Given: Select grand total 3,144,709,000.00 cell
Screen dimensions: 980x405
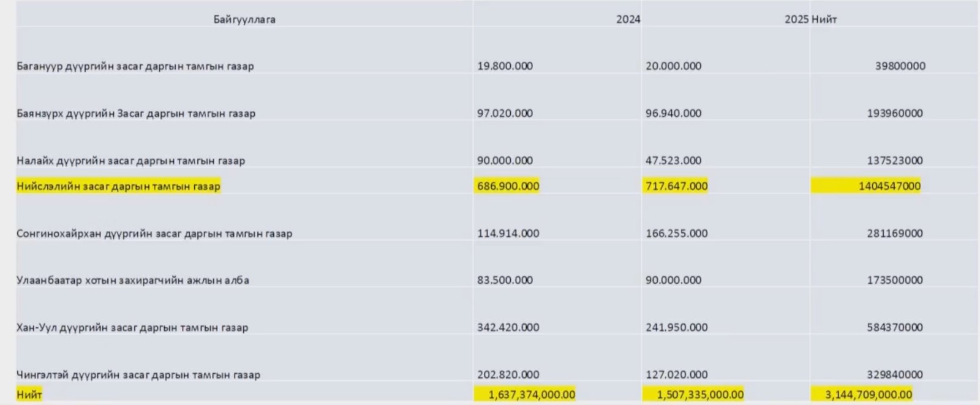Looking at the screenshot, I should tap(862, 394).
